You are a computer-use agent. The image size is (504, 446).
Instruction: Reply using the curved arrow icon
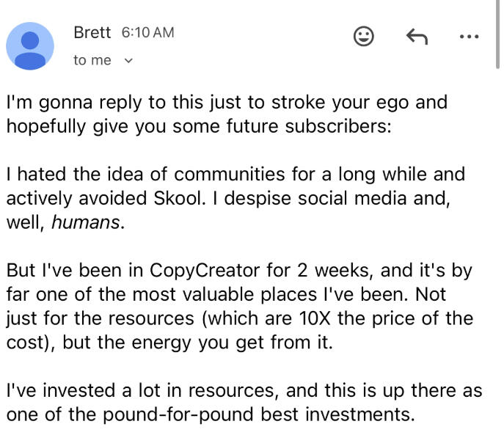(x=416, y=36)
